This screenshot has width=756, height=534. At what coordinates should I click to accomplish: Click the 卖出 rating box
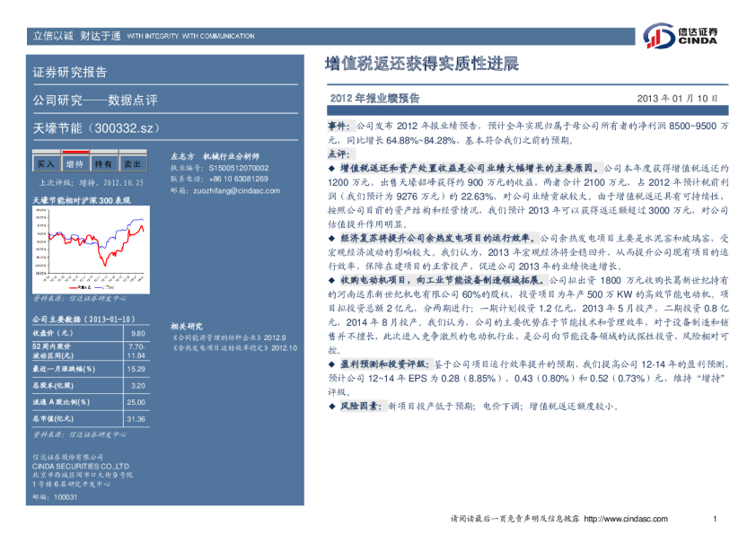coord(132,164)
